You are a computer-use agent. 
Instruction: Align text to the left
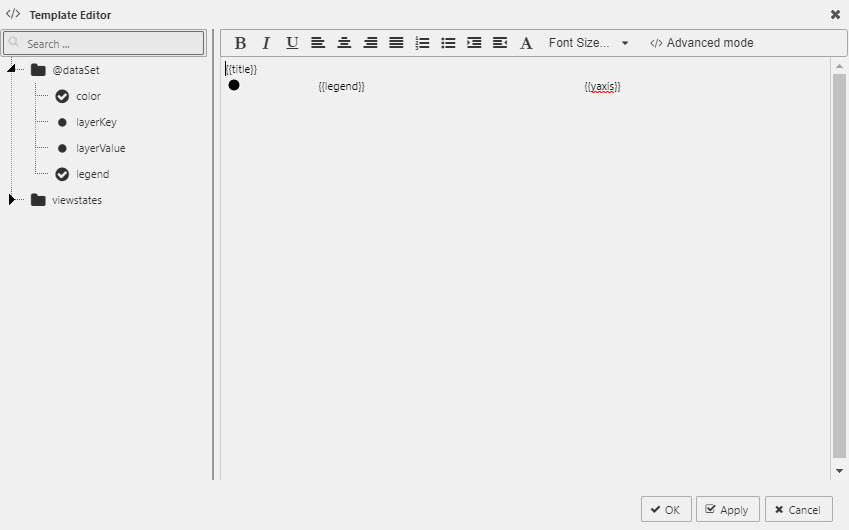(x=318, y=43)
